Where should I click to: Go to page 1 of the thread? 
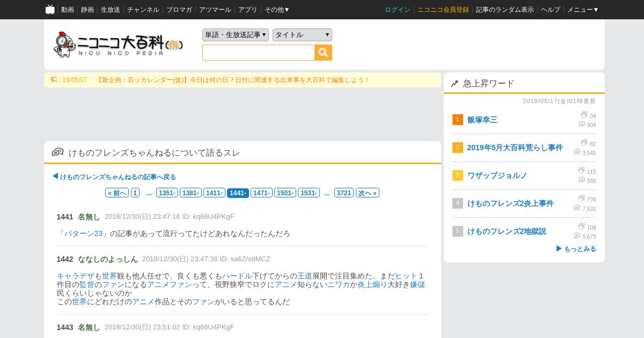[x=135, y=193]
